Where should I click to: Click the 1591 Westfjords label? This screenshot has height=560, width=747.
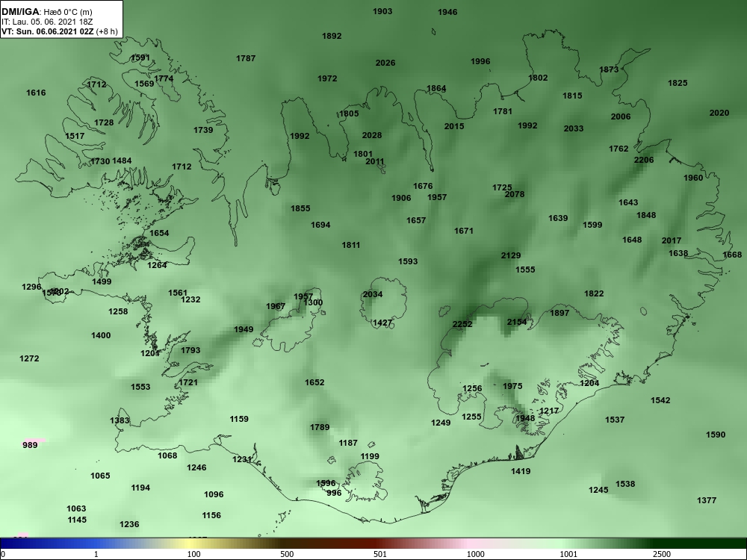pyautogui.click(x=140, y=58)
